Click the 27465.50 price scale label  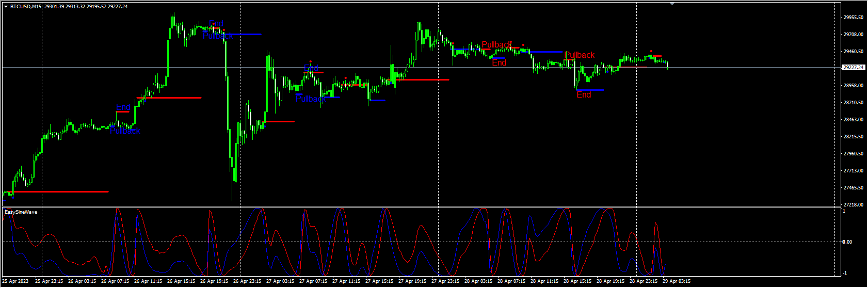click(853, 188)
